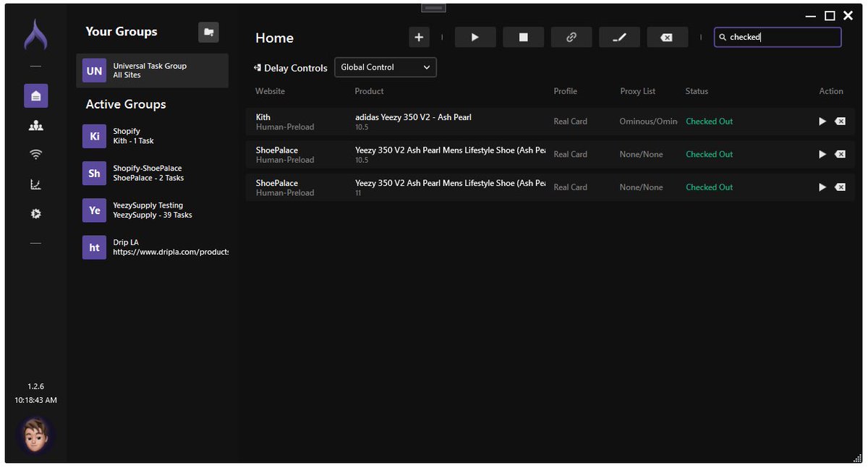The image size is (868, 468).
Task: Select 'adidas Yeezy 350 V2 - Ash Pearl' product
Action: pos(413,117)
